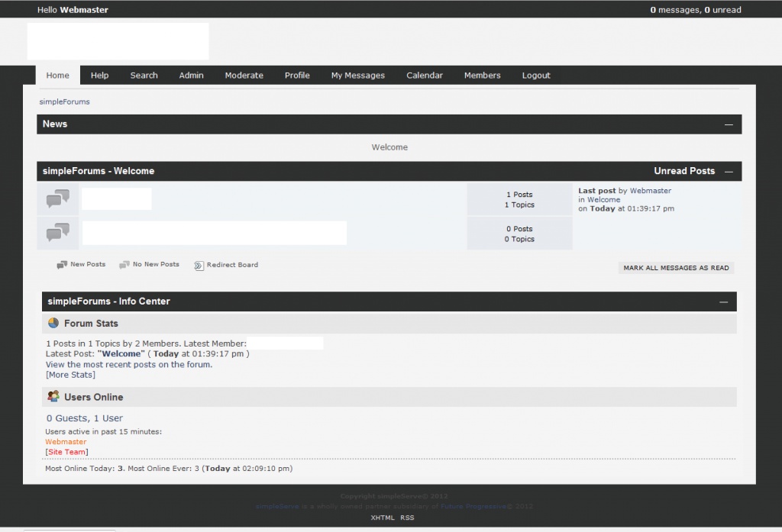Click the RSS footer link
Screen dimensions: 782x532
[x=407, y=517]
